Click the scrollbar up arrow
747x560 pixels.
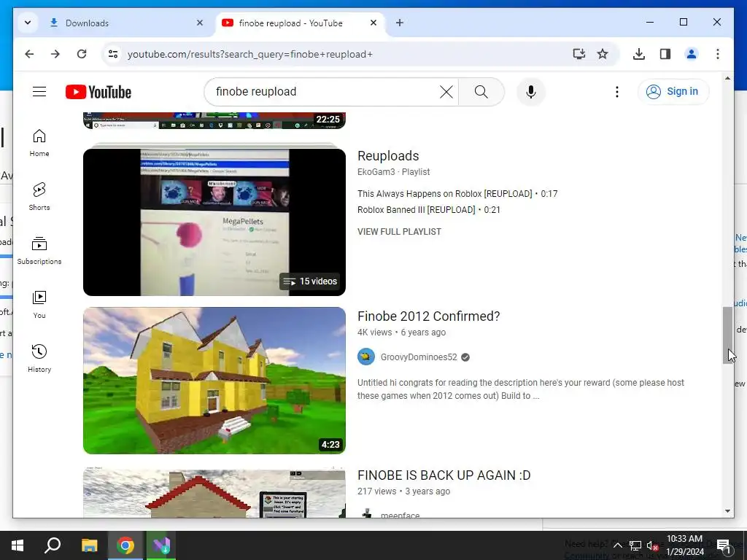[x=727, y=78]
